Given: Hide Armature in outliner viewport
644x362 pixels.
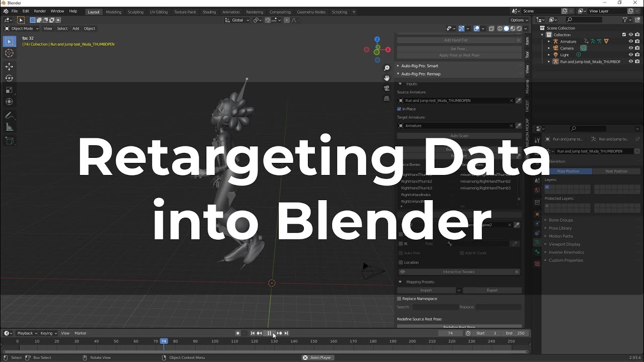Looking at the screenshot, I should tap(630, 41).
